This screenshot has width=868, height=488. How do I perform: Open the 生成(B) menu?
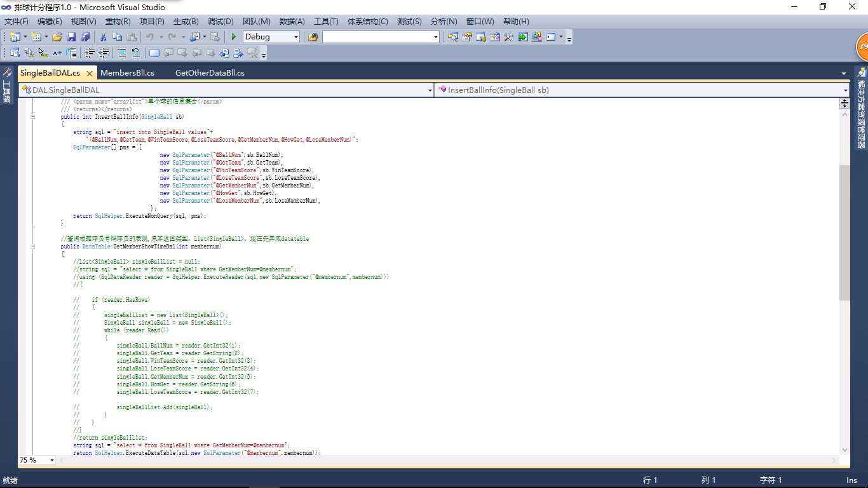[186, 22]
